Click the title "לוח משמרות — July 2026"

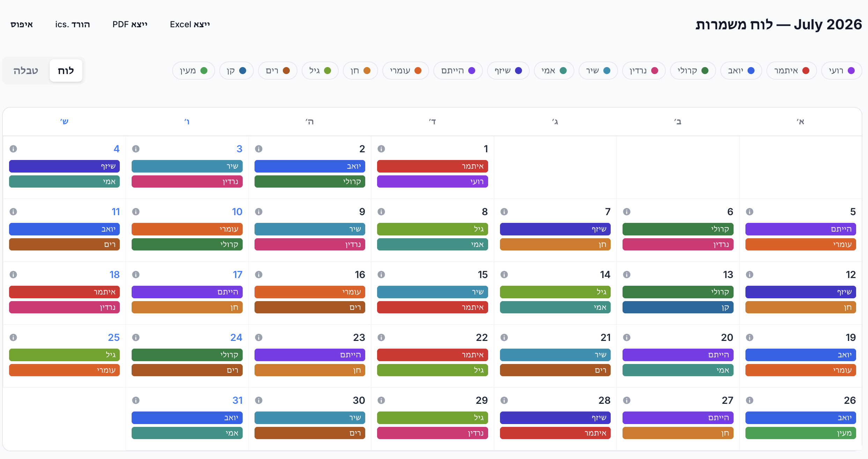[779, 24]
